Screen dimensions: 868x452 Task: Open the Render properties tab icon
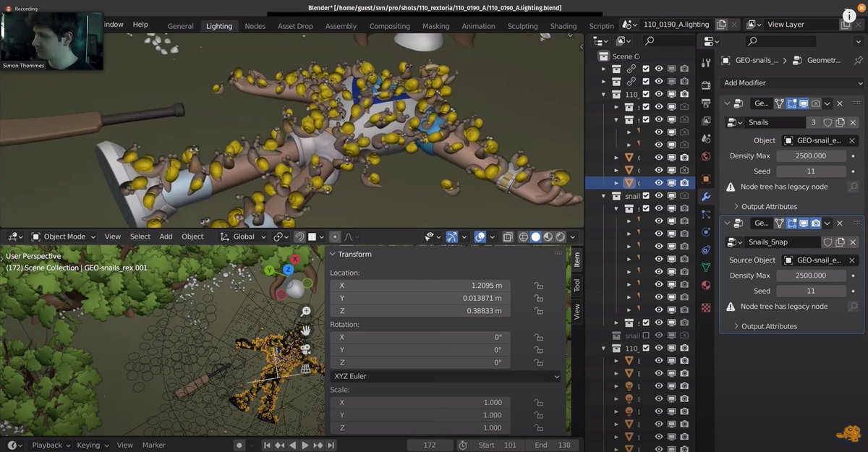(x=706, y=85)
